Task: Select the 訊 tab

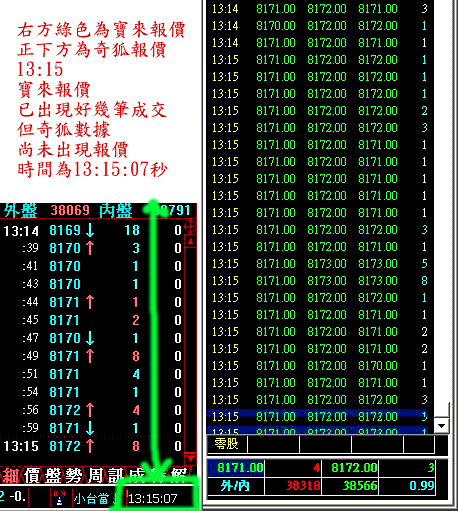Action: pyautogui.click(x=116, y=476)
